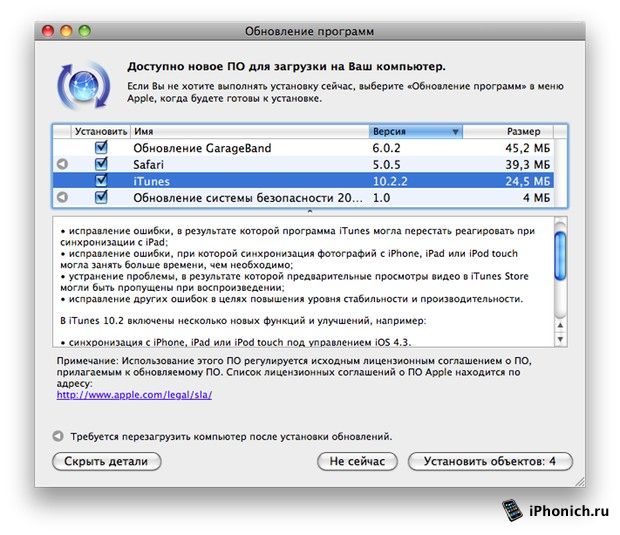Click the Установить column header
The height and width of the screenshot is (535, 620).
tap(101, 131)
